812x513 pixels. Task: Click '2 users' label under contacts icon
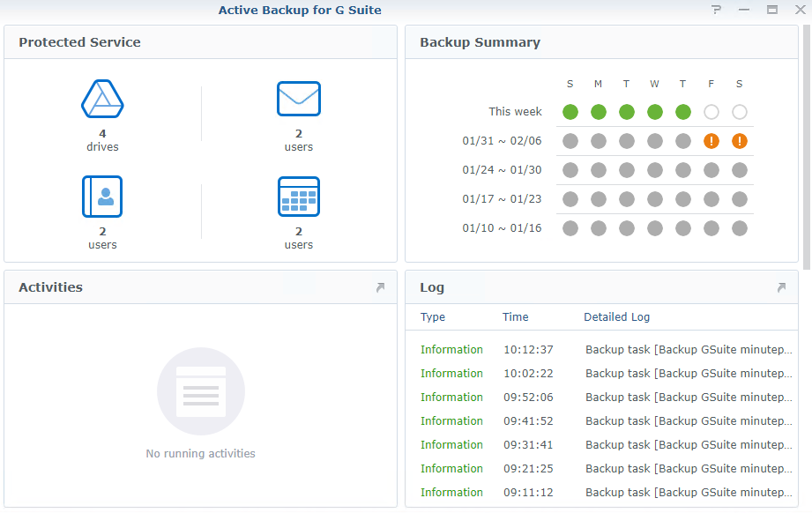point(102,238)
